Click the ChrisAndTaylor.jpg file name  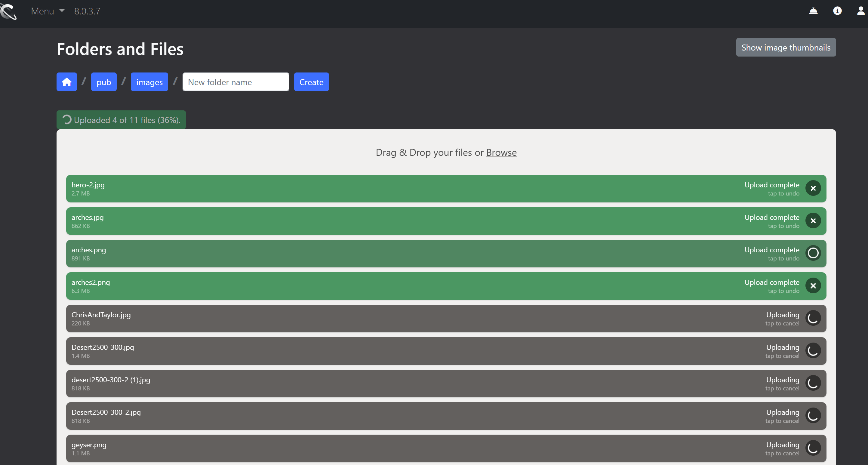coord(101,315)
